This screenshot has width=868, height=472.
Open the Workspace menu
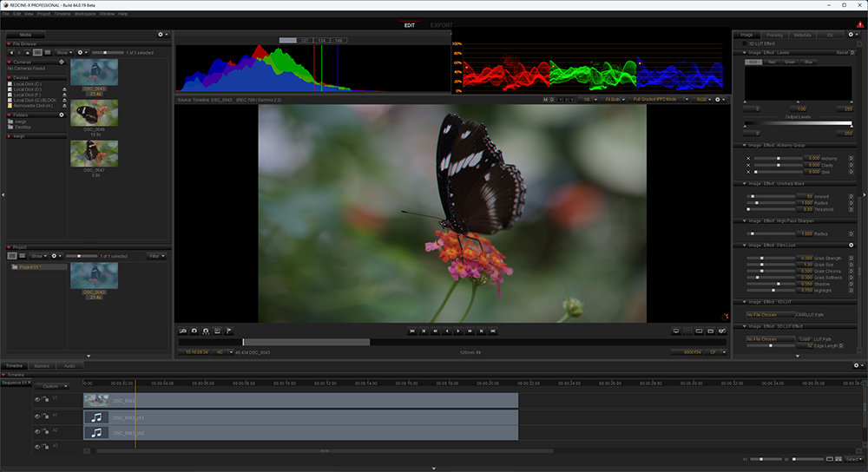click(85, 14)
